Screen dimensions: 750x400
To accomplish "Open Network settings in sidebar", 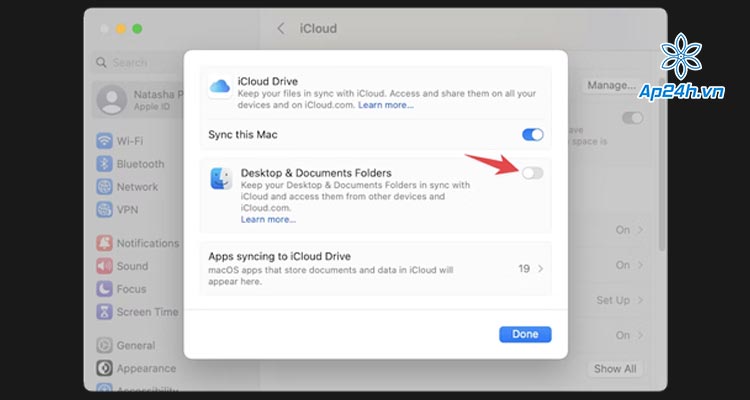I will (127, 187).
